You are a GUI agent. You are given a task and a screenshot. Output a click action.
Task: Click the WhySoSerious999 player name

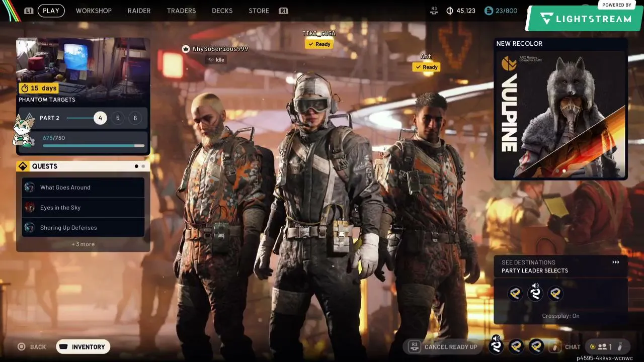click(x=220, y=49)
